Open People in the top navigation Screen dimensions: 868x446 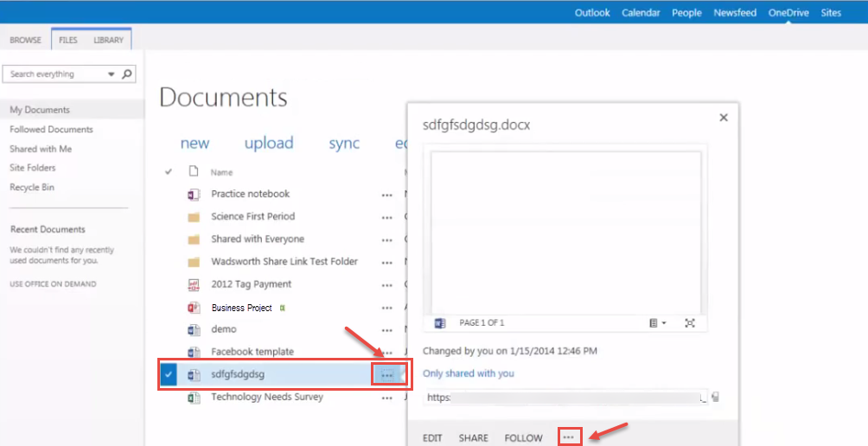pos(686,13)
